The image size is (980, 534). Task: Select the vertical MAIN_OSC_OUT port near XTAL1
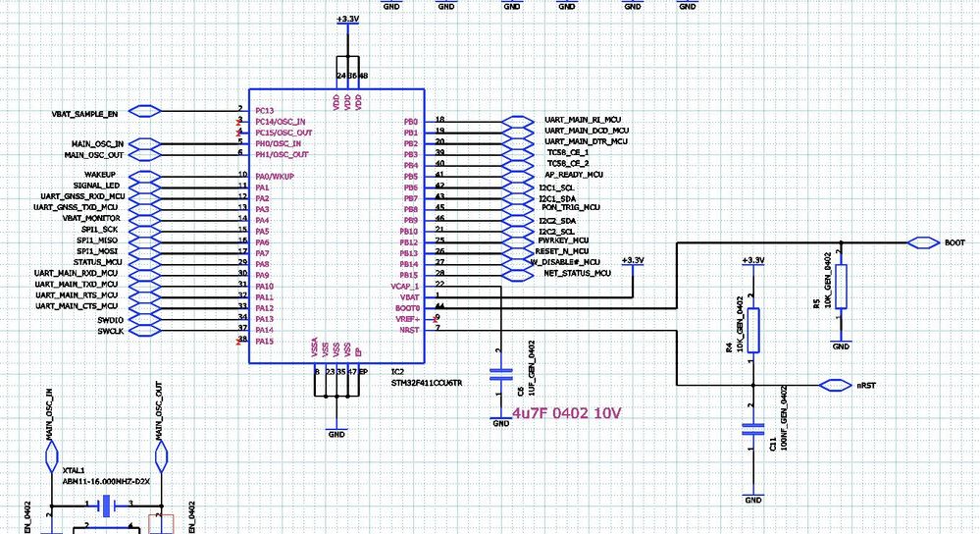[161, 456]
